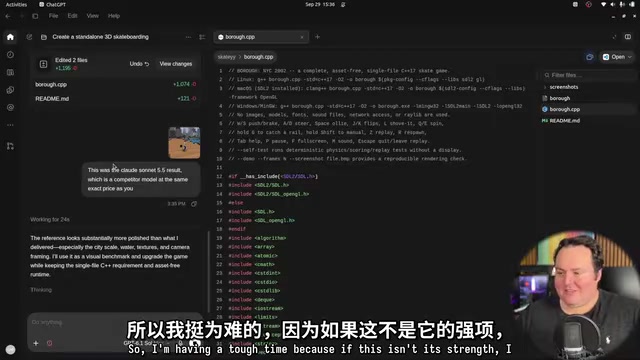Click the ChatGPT app menu in top bar
640x360 pixels.
(x=52, y=4)
